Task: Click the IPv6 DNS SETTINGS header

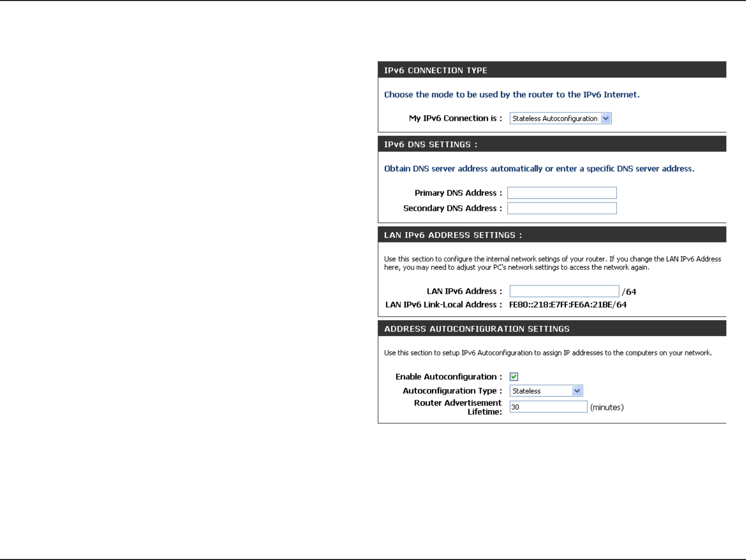Action: (x=552, y=144)
